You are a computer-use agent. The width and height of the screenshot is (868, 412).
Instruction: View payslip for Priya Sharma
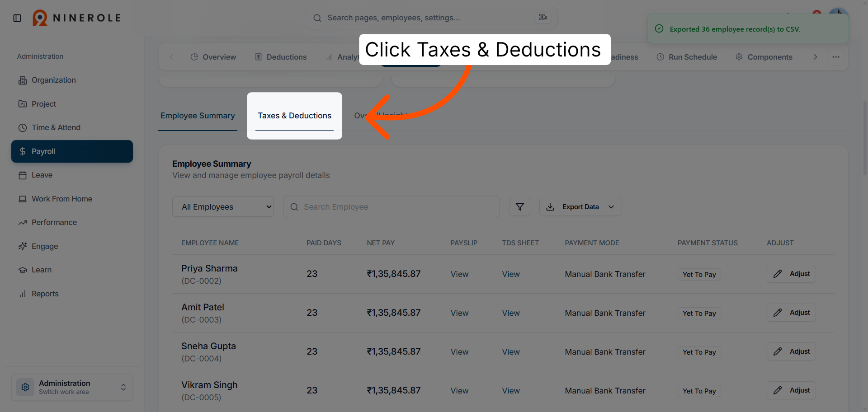[459, 274]
